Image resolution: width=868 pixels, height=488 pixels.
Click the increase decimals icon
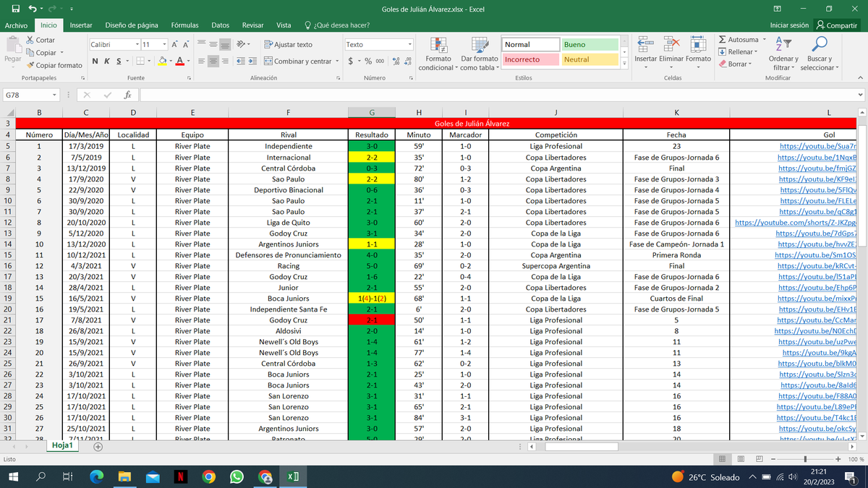396,61
